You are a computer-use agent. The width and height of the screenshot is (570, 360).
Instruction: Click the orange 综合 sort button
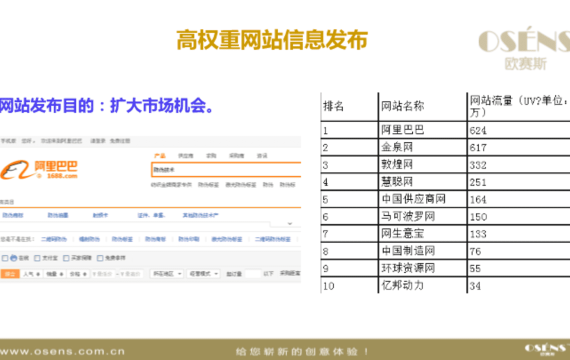[10, 274]
